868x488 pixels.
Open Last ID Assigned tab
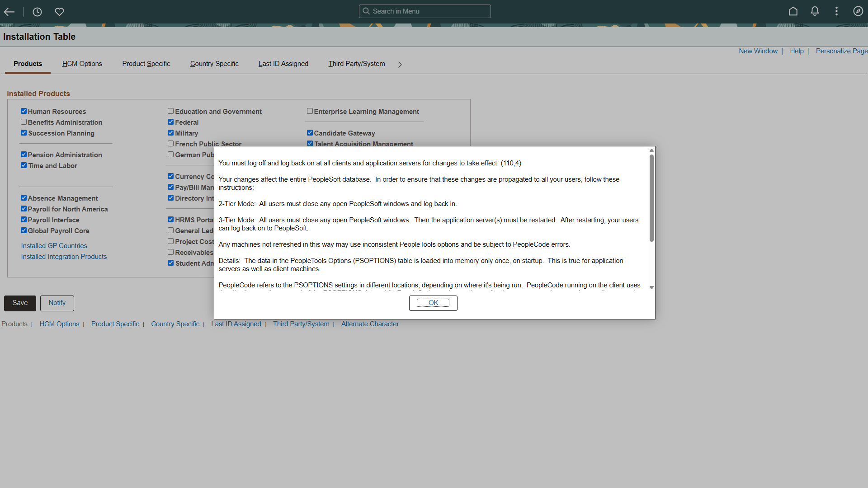(x=283, y=64)
